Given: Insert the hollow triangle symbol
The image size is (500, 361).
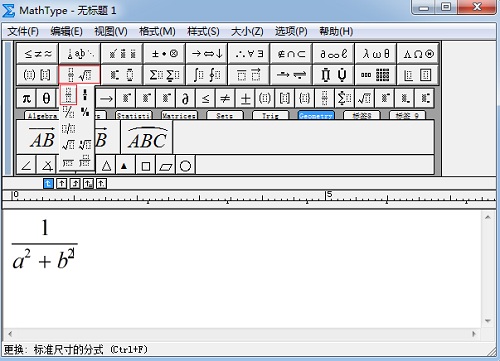Looking at the screenshot, I should click(x=106, y=165).
